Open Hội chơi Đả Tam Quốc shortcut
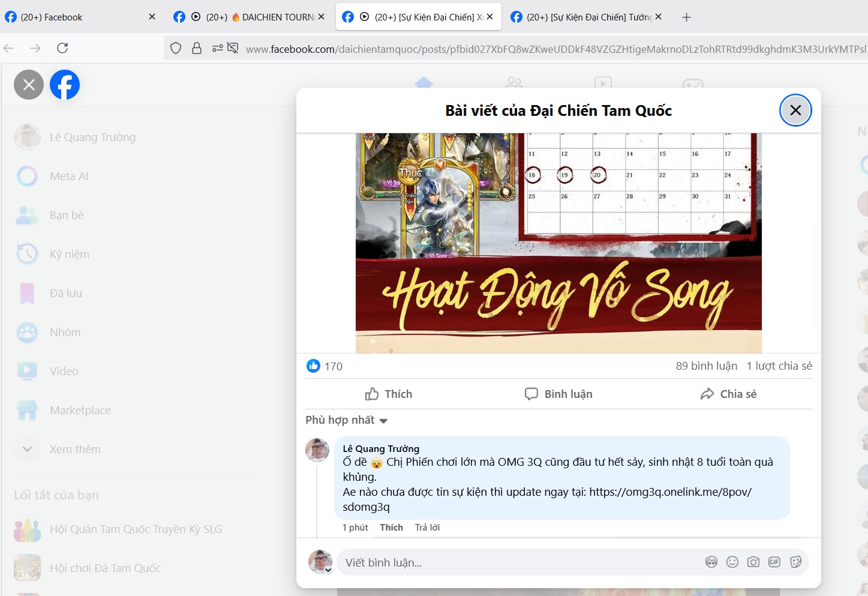The height and width of the screenshot is (596, 868). tap(137, 568)
